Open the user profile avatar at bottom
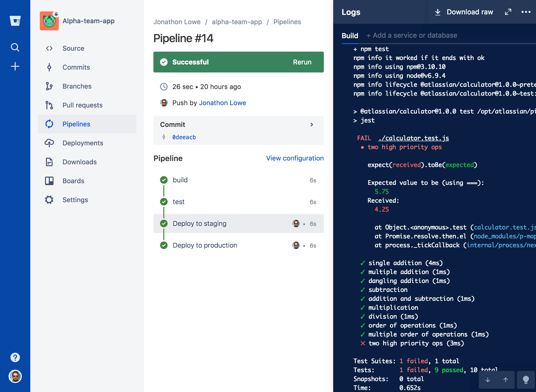The image size is (536, 392). (x=15, y=376)
